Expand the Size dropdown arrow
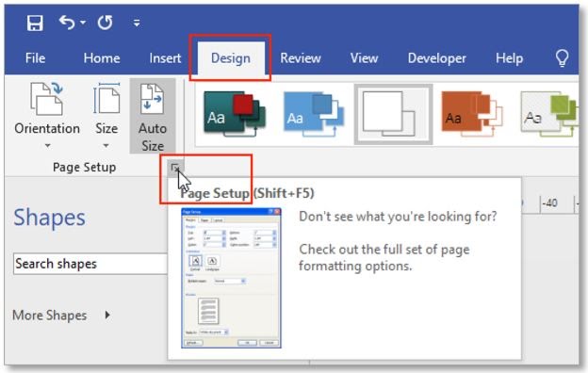Image resolution: width=588 pixels, height=373 pixels. 106,145
